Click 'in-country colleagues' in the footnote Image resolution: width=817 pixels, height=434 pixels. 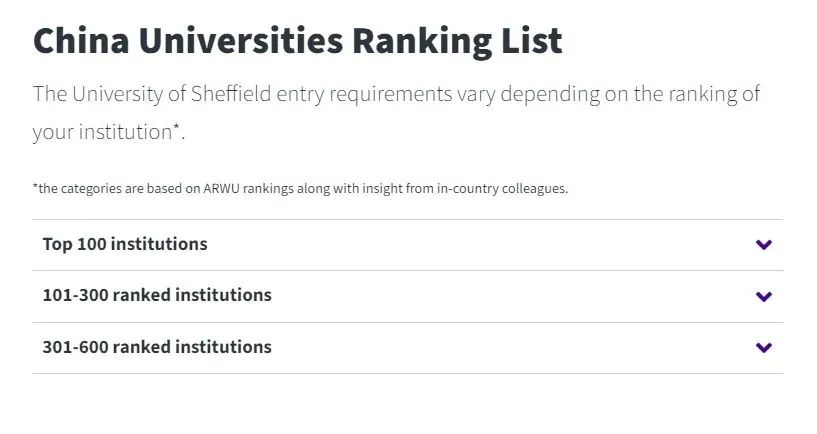point(501,188)
